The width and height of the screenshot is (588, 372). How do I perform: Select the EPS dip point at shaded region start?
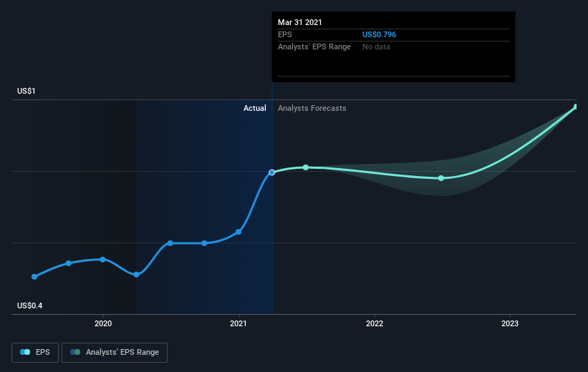137,275
